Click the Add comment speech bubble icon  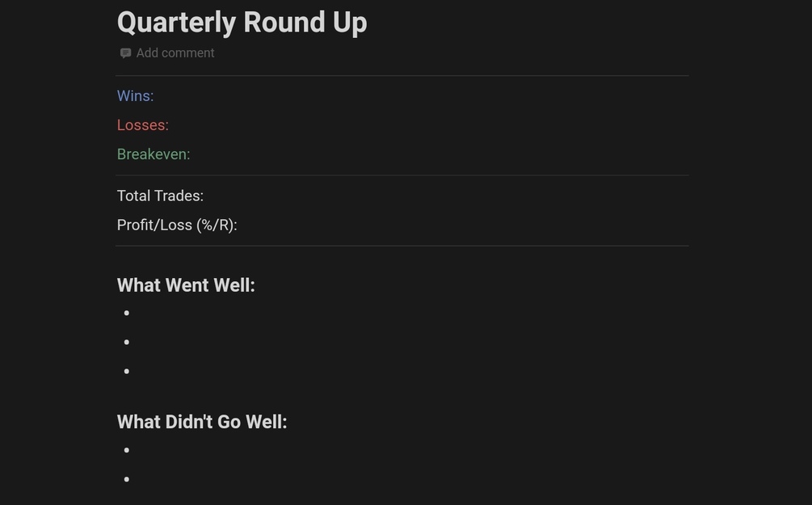point(125,53)
